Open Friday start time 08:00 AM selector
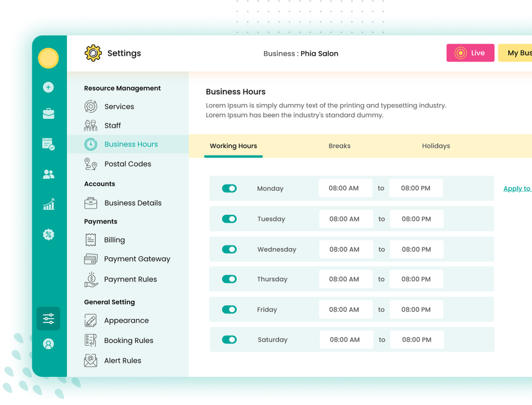 pos(345,310)
